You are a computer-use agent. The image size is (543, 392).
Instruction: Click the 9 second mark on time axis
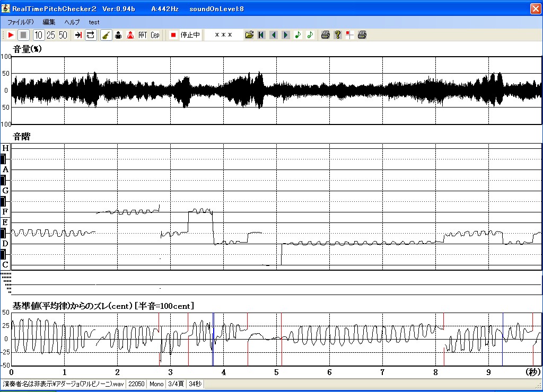[488, 372]
